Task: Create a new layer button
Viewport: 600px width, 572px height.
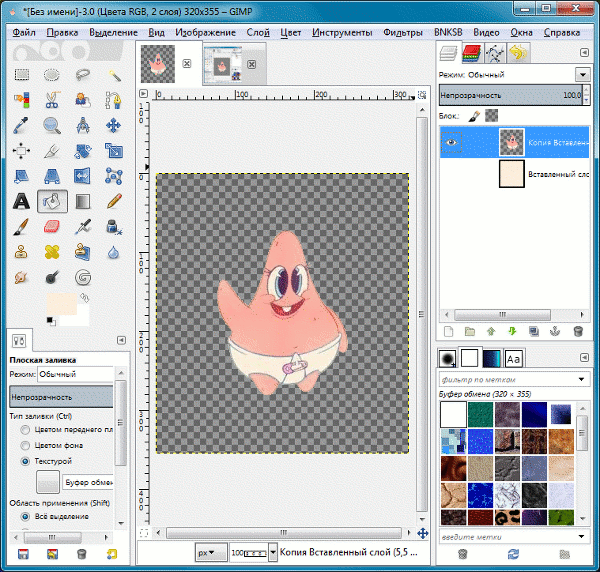Action: [x=448, y=331]
